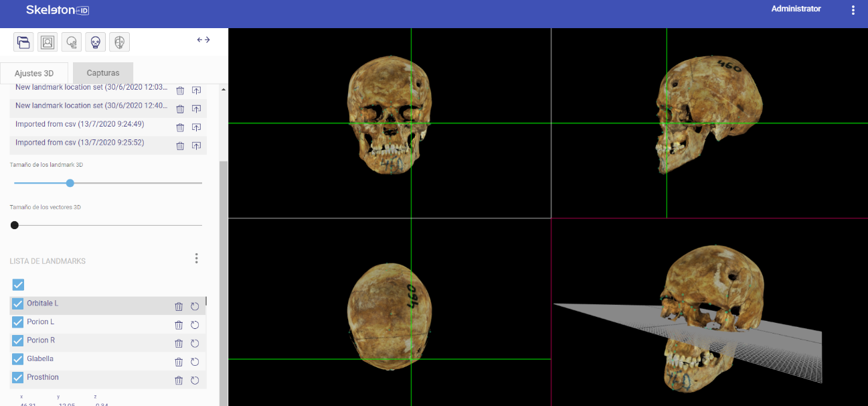Switch to the Capturas tab
The width and height of the screenshot is (868, 406).
pos(103,73)
